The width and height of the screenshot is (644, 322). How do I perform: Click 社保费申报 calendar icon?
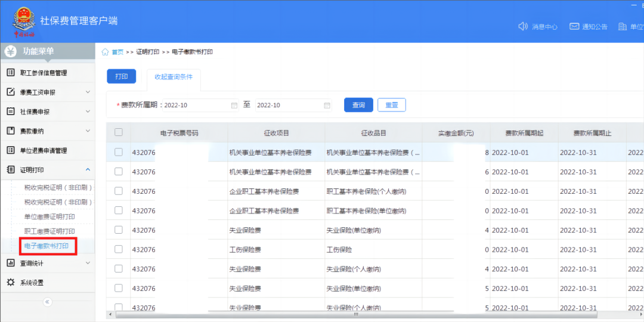point(11,112)
